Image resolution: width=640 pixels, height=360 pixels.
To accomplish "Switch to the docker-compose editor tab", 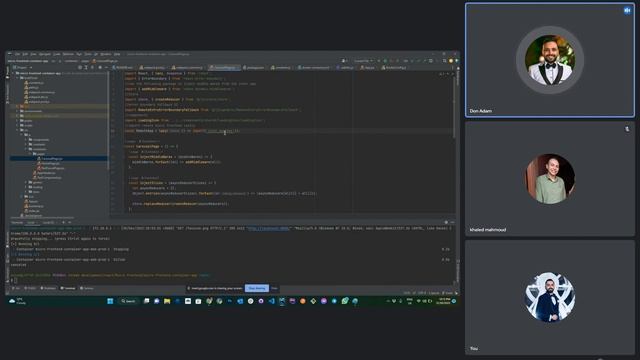I will tap(313, 67).
